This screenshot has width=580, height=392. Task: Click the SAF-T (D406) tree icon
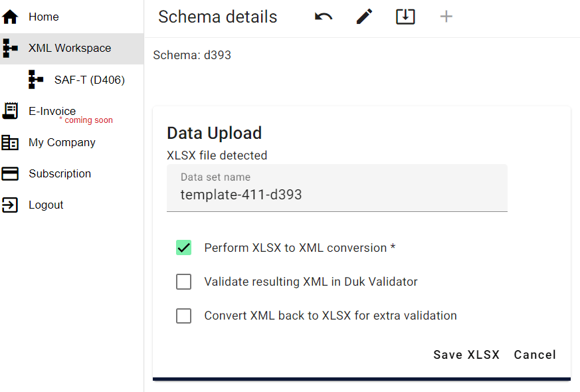(36, 80)
